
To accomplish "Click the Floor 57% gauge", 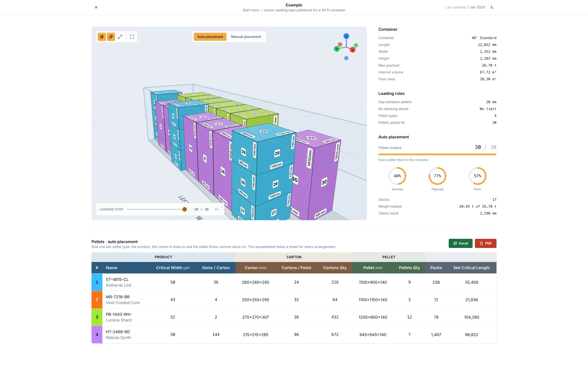I will pos(478,176).
